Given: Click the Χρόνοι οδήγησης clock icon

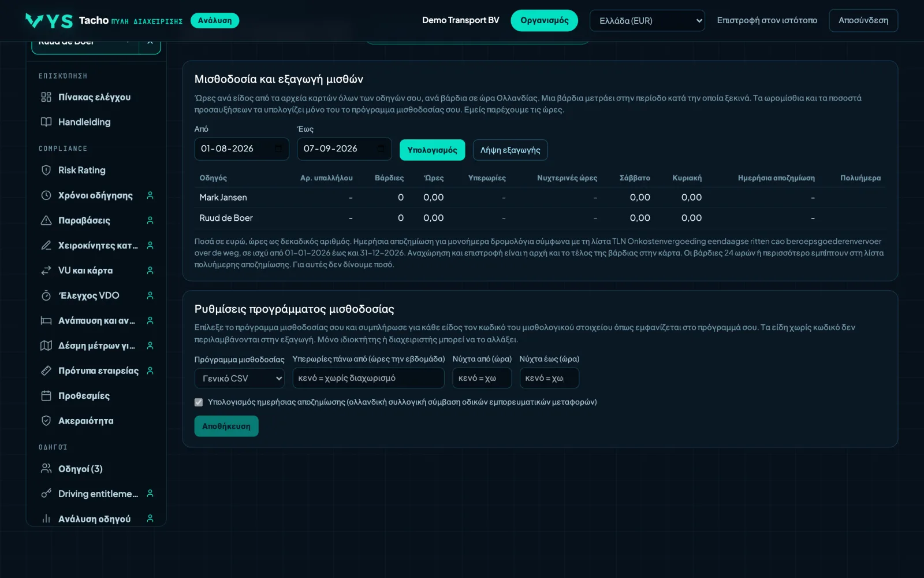Looking at the screenshot, I should pyautogui.click(x=46, y=195).
